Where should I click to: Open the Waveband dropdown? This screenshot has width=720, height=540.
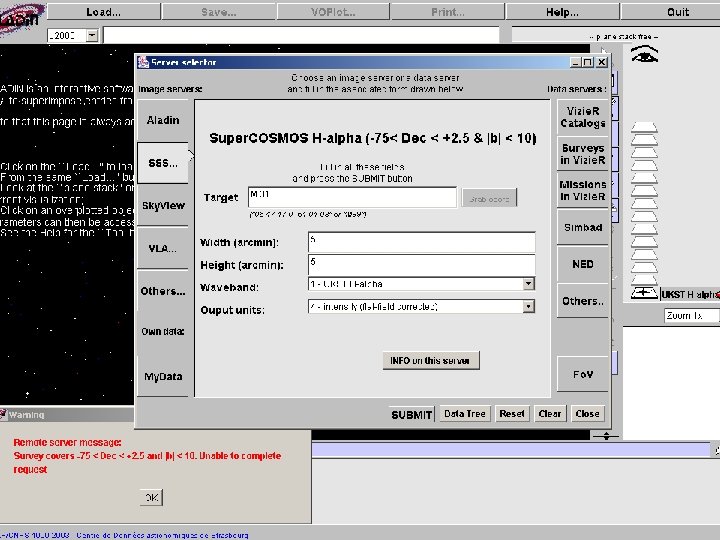[422, 284]
